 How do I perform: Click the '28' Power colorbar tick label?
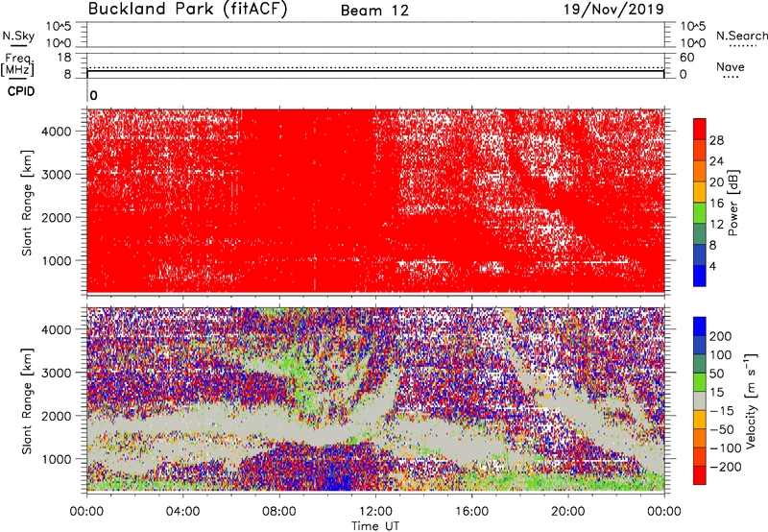pos(716,140)
